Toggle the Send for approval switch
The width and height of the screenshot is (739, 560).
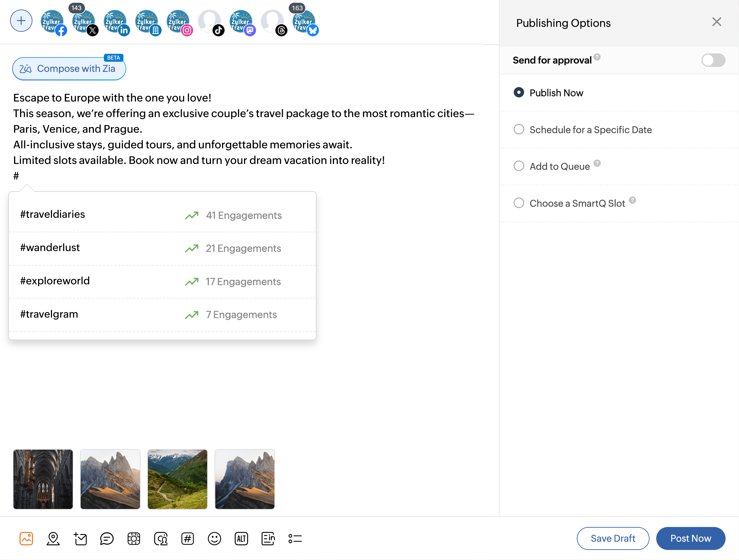click(x=713, y=60)
